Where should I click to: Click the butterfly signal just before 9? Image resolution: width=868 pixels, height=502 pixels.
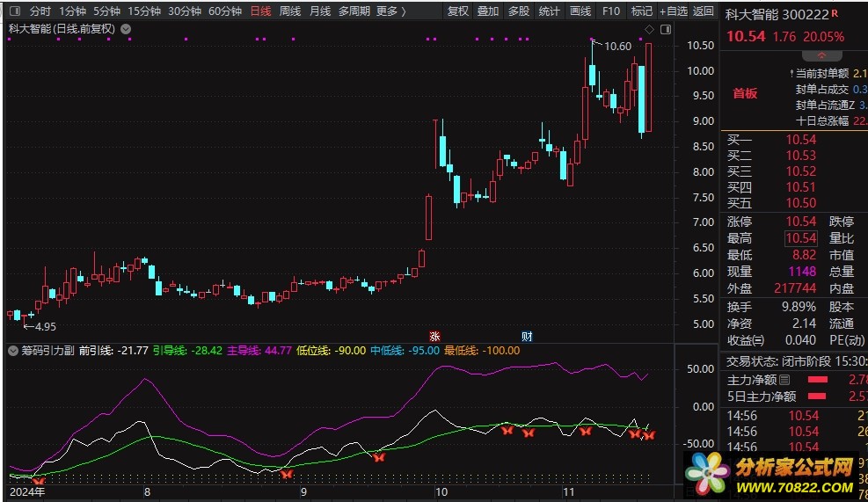286,474
